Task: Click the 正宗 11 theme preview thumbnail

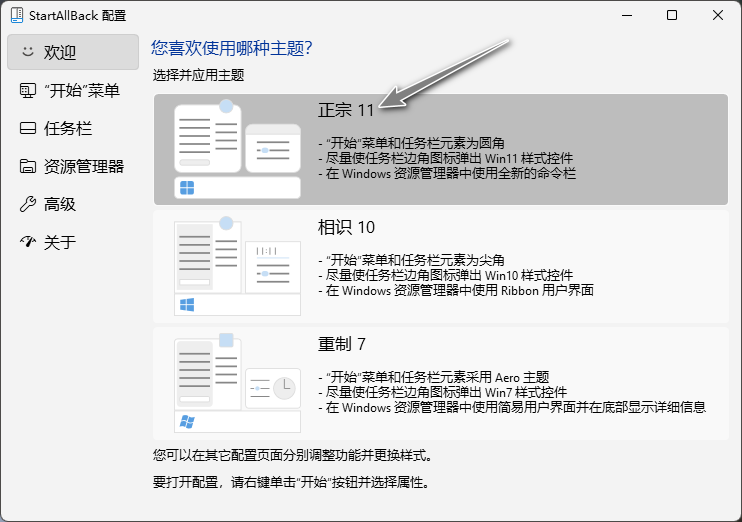Action: [x=237, y=149]
